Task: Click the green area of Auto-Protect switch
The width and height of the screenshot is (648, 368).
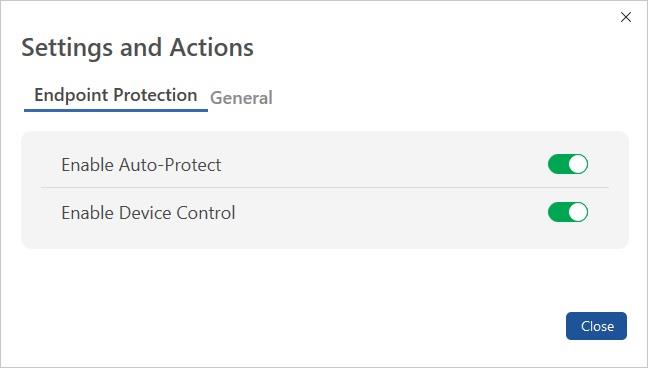Action: pyautogui.click(x=558, y=164)
